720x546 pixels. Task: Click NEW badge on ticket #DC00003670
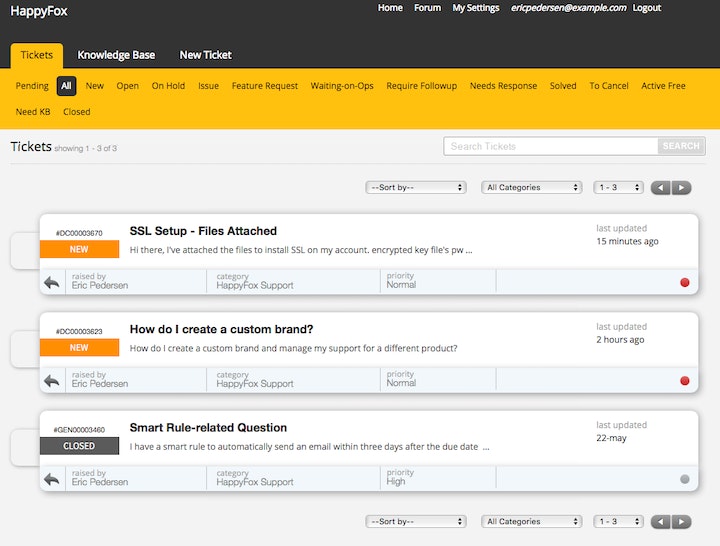(79, 249)
